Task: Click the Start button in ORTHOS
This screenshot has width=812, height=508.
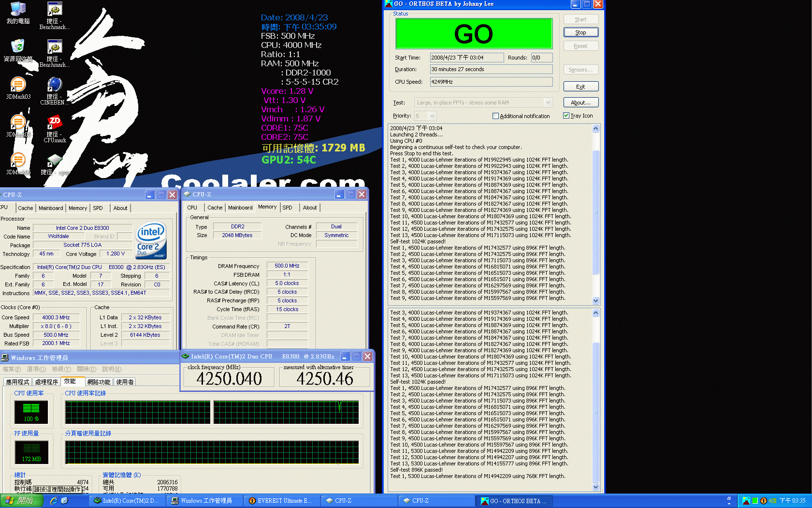Action: tap(581, 19)
